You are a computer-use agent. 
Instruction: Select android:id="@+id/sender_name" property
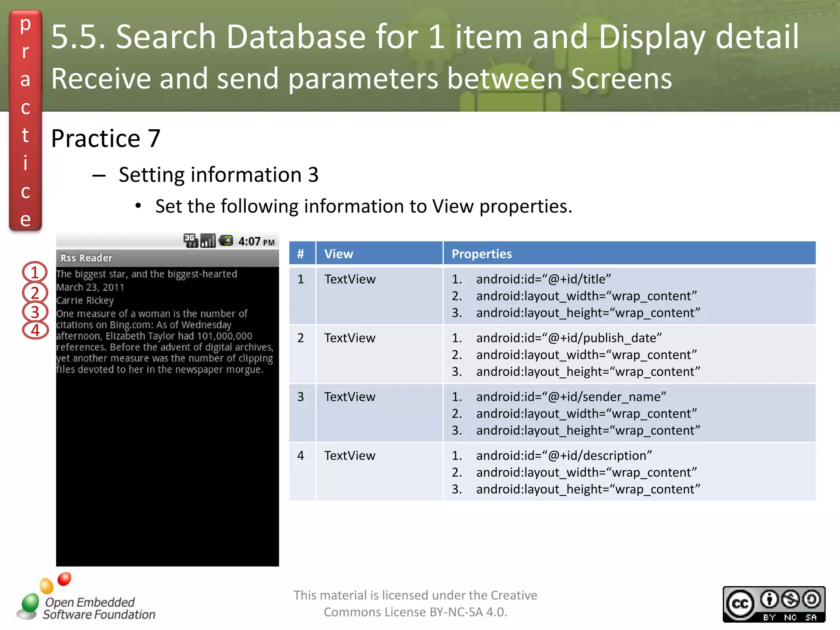571,397
